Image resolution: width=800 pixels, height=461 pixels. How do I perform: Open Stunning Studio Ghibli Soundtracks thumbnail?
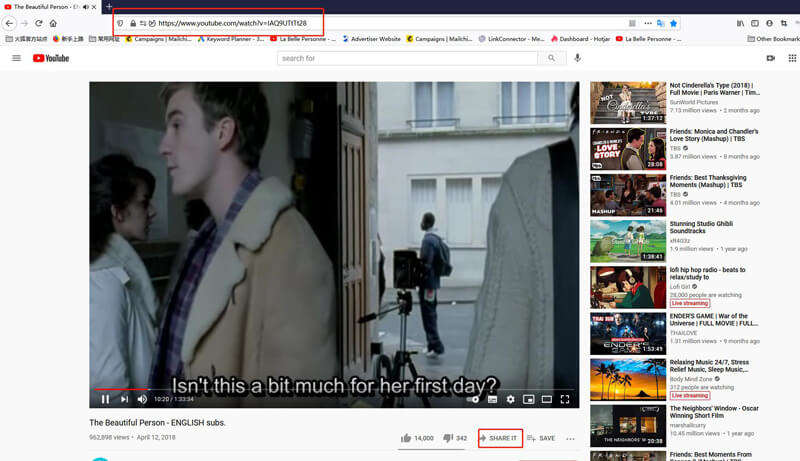628,241
